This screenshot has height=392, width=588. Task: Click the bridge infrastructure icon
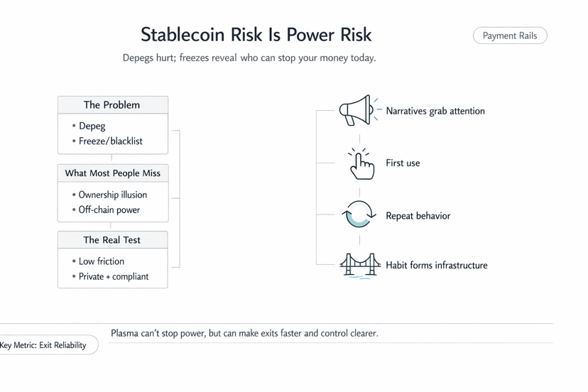(x=359, y=266)
